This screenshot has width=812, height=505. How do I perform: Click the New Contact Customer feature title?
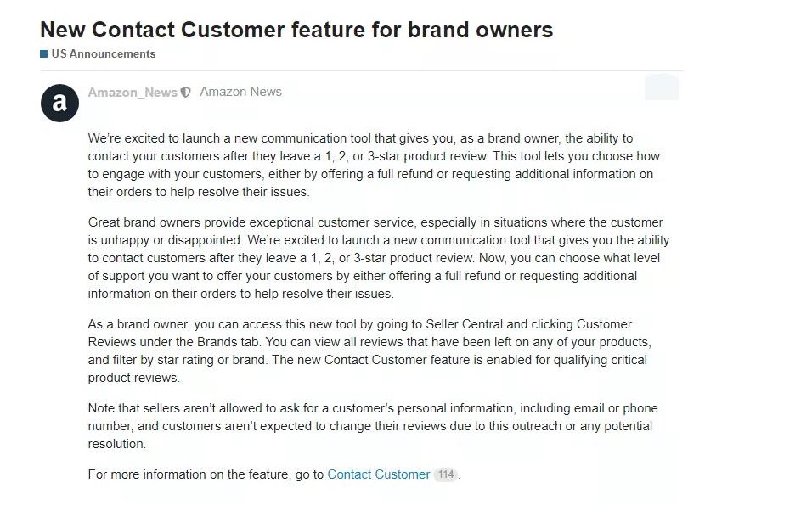click(x=296, y=30)
